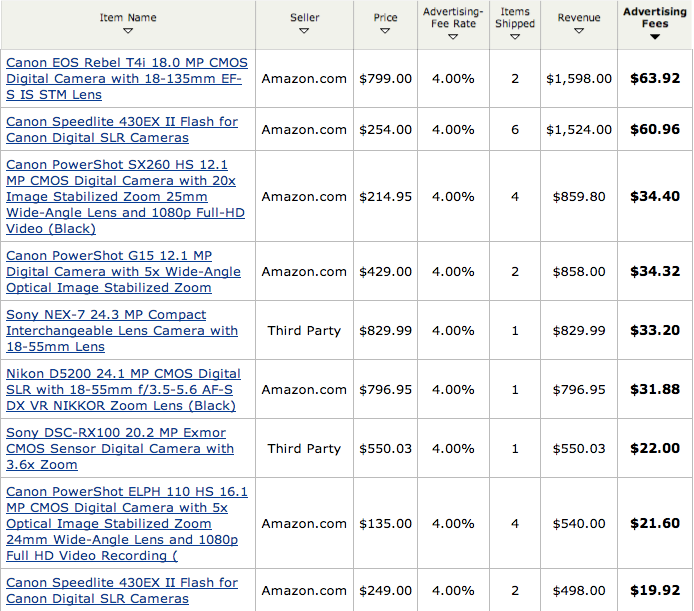Click sort arrow under Advertising-Fee Rate
694x611 pixels.
[453, 37]
